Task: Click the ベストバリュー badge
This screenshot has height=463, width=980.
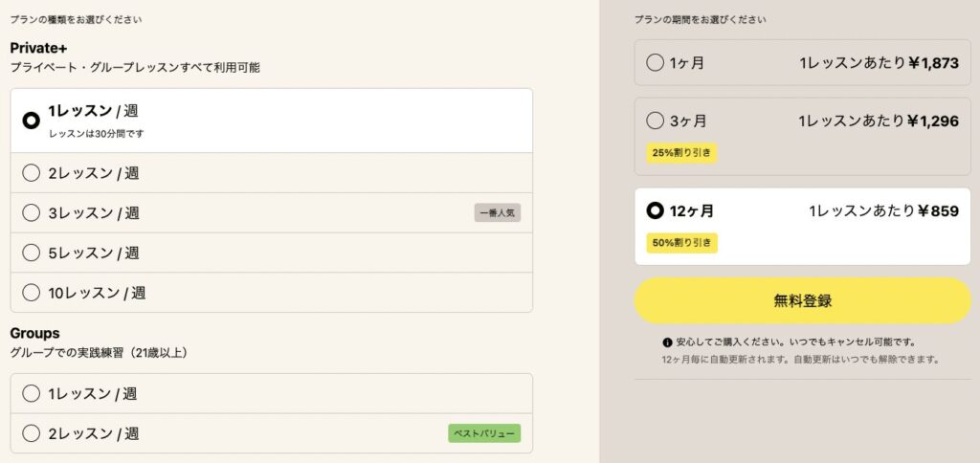Action: pos(484,433)
